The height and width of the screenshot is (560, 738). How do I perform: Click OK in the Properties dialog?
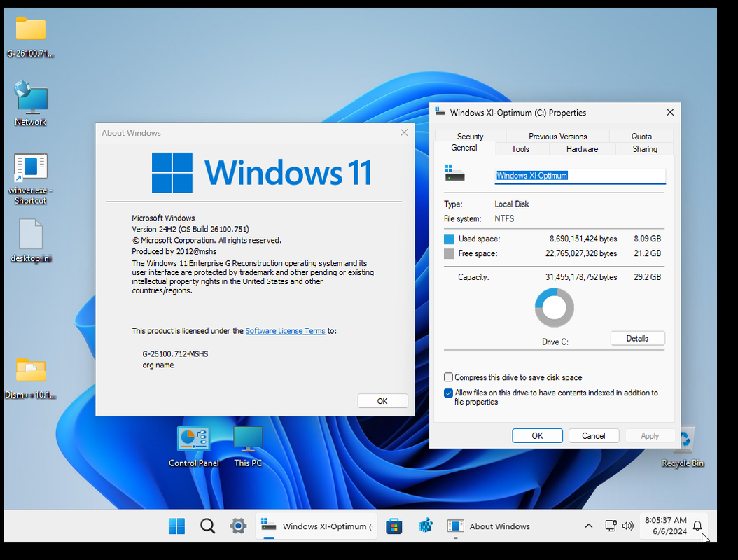(x=537, y=436)
